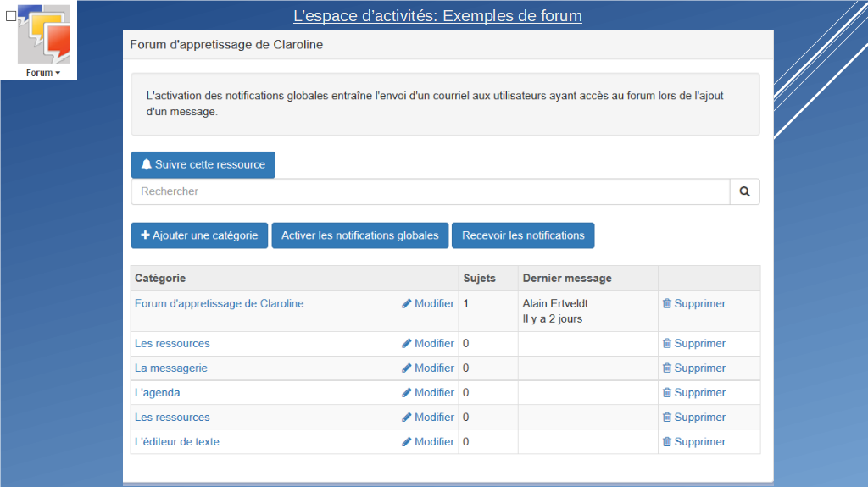Open the 'L'agenda' category link
Screen dimensions: 868x487
click(157, 392)
